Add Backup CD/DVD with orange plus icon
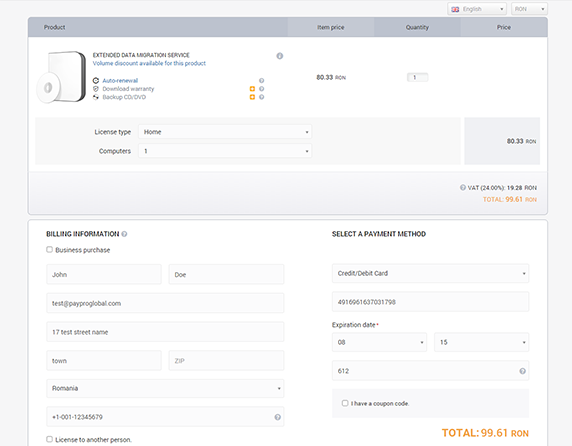572x446 pixels. point(252,97)
